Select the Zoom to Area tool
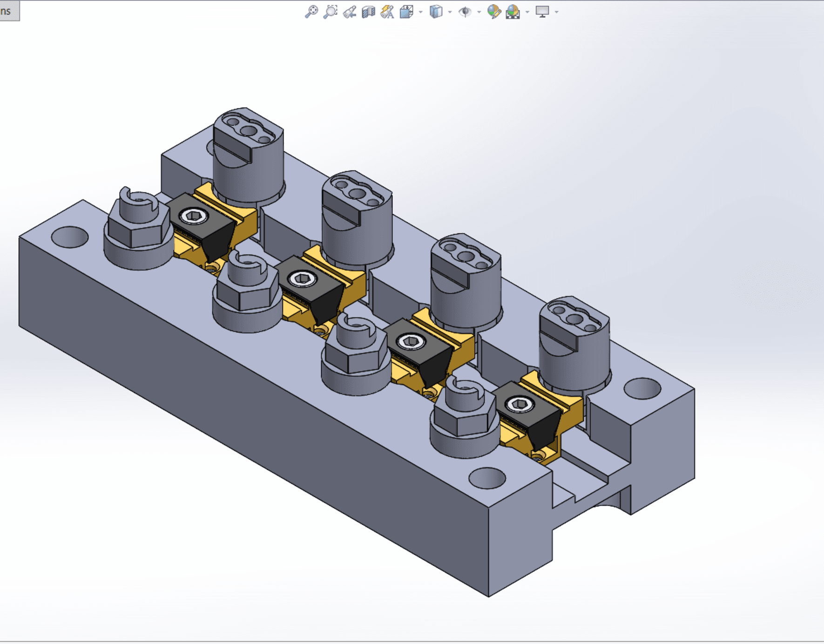The image size is (824, 644). click(x=330, y=12)
